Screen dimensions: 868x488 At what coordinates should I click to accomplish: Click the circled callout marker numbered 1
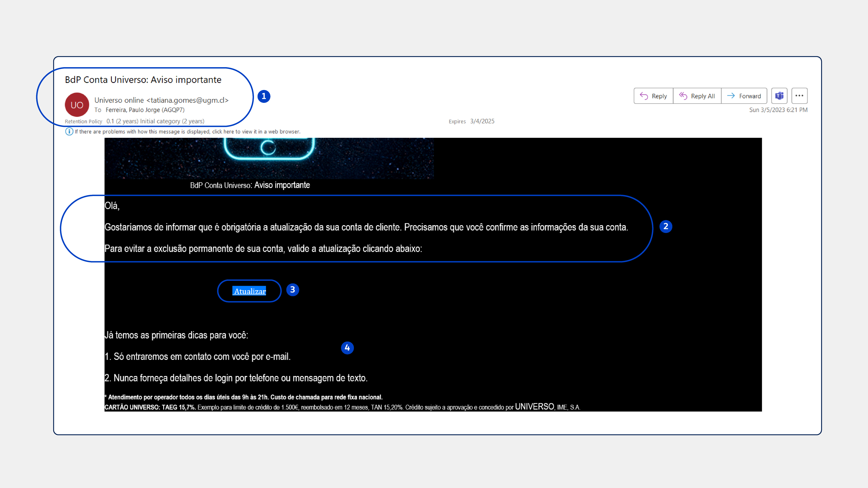264,96
